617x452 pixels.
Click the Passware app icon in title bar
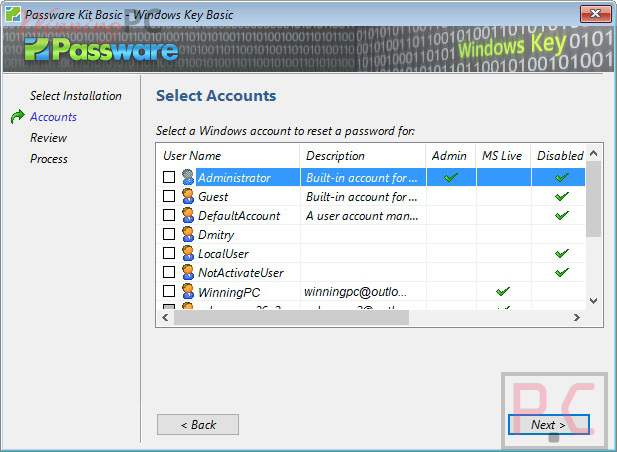pos(13,14)
